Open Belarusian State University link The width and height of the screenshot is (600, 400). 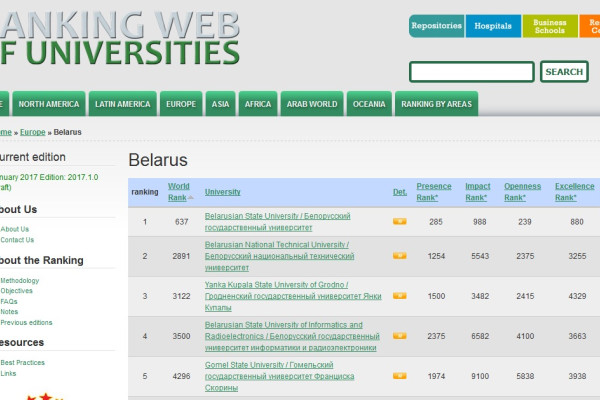(277, 222)
